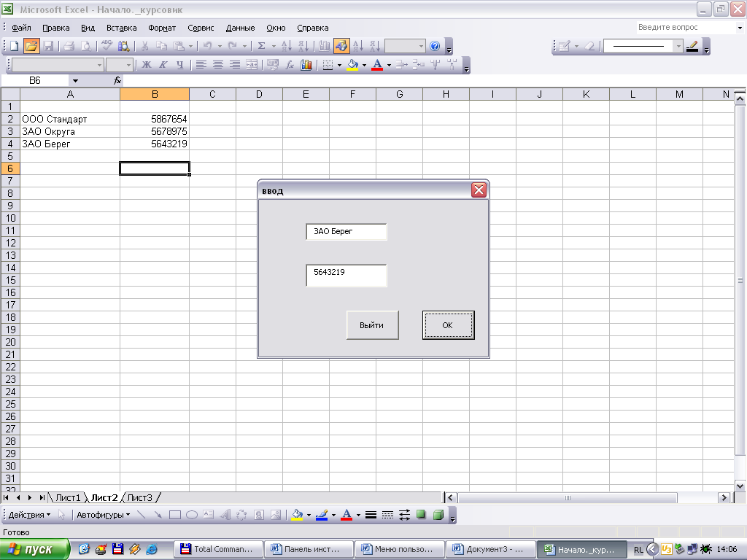Click the Insert WordArt icon
Screen dimensions: 747x560
(225, 515)
